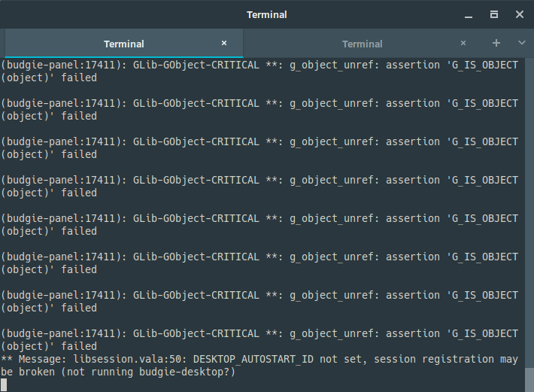
Task: Select the highlighted first Terminal tab
Action: pyautogui.click(x=124, y=44)
